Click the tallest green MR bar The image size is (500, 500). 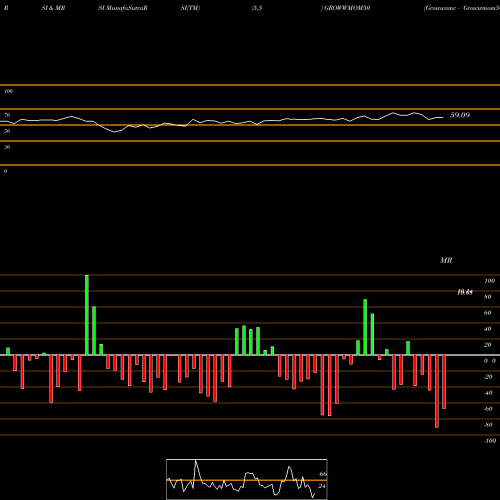87,315
